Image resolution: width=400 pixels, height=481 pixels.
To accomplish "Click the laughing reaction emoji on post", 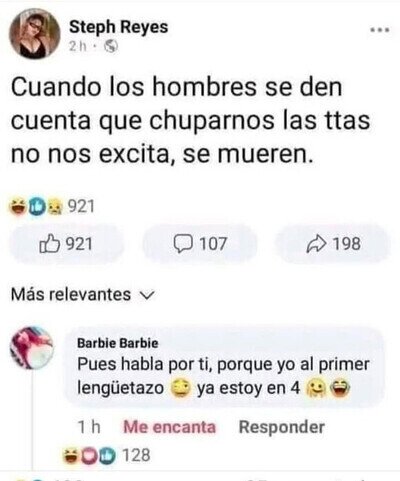I will click(x=19, y=206).
